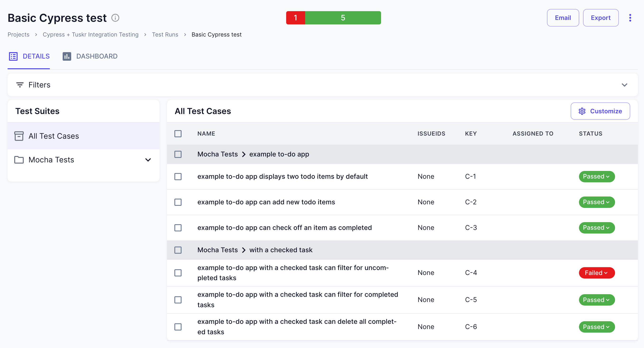Image resolution: width=644 pixels, height=348 pixels.
Task: Toggle the select-all checkbox in table header
Action: point(178,134)
